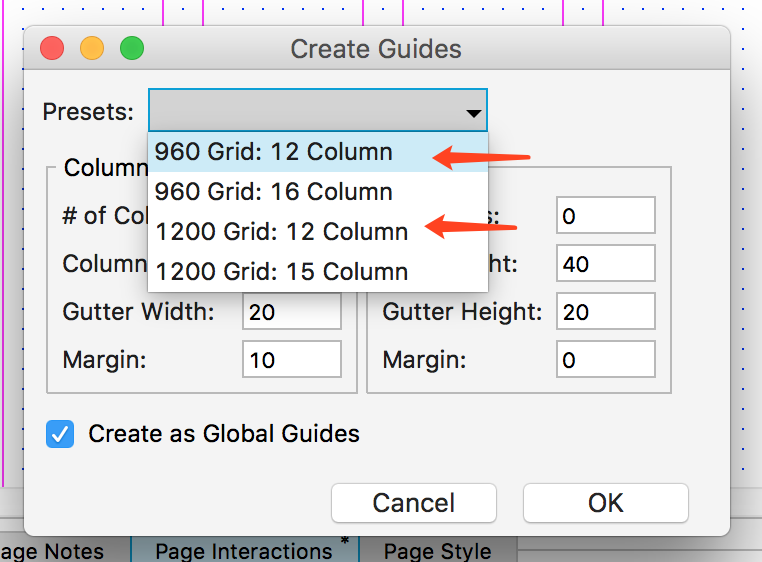Image resolution: width=762 pixels, height=562 pixels.
Task: Focus the columns Margin field showing 10
Action: coord(291,359)
